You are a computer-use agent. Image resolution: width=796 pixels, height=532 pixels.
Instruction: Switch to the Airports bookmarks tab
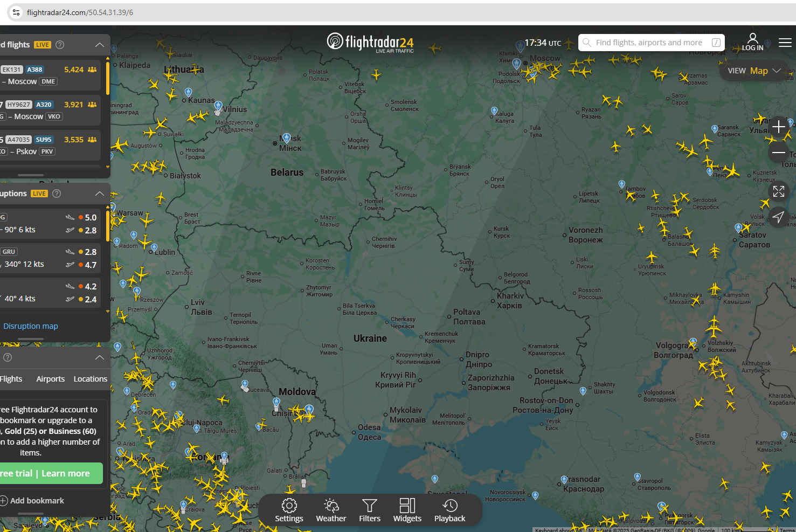pyautogui.click(x=50, y=379)
